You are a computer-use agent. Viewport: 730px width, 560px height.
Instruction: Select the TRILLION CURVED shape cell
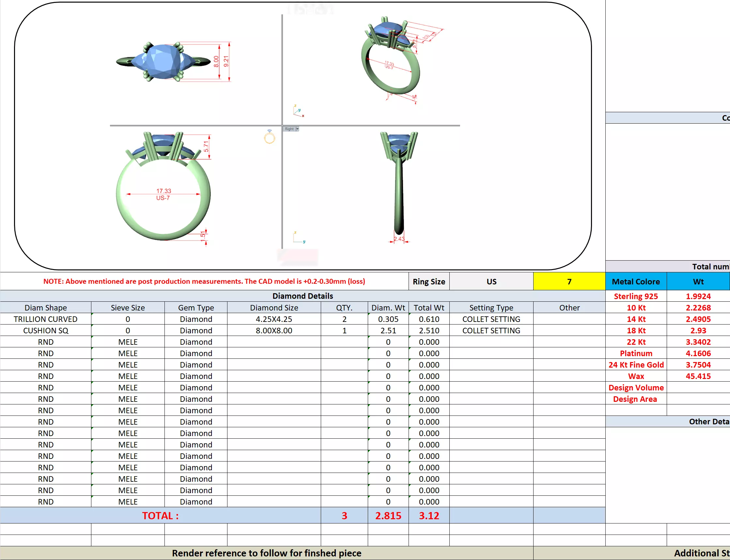46,319
